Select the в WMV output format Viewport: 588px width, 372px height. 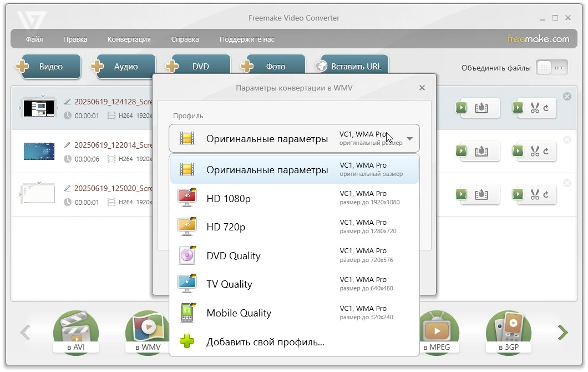(x=148, y=332)
